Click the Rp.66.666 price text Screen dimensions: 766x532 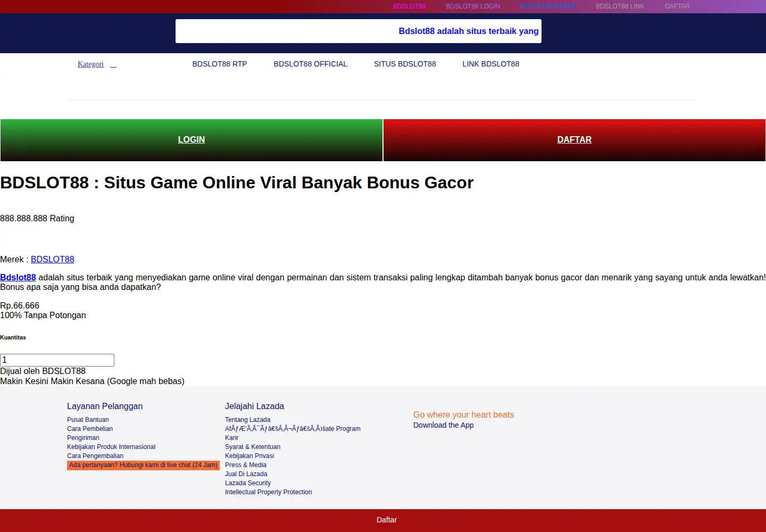pyautogui.click(x=20, y=305)
